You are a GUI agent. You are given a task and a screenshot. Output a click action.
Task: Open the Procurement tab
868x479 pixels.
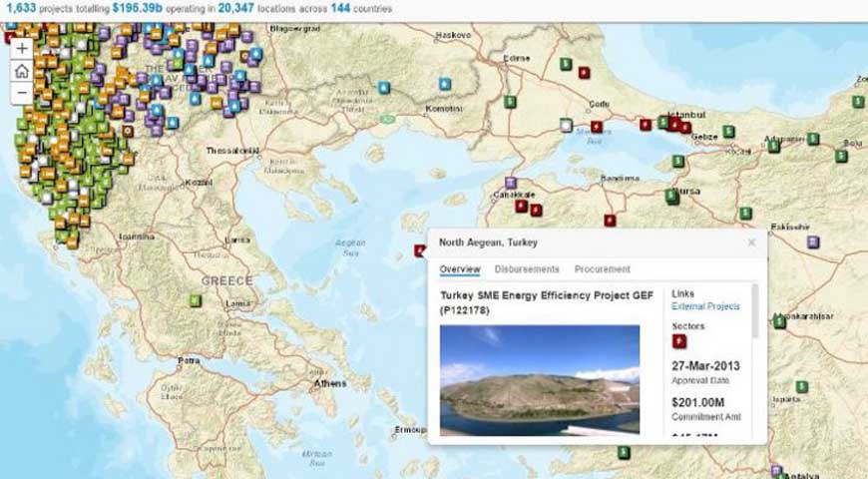pos(602,269)
